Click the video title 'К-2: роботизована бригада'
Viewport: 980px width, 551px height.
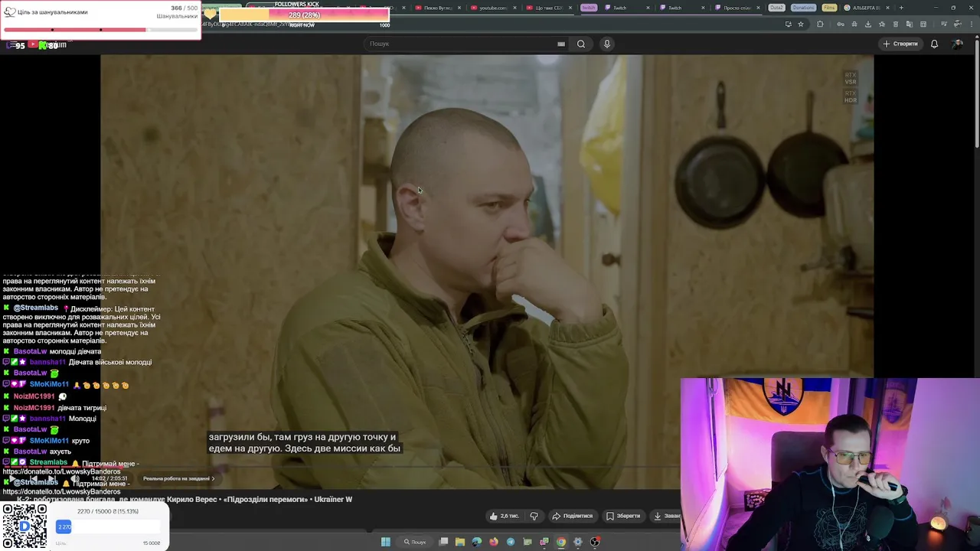[185, 499]
